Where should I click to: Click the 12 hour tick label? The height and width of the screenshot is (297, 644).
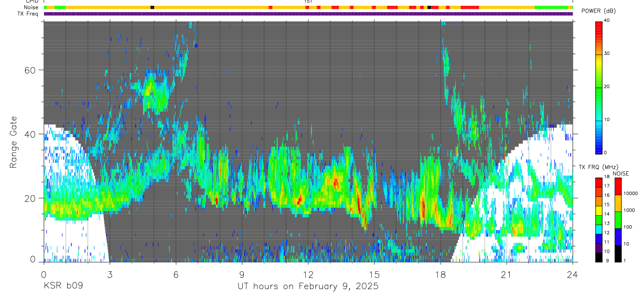[x=308, y=274]
